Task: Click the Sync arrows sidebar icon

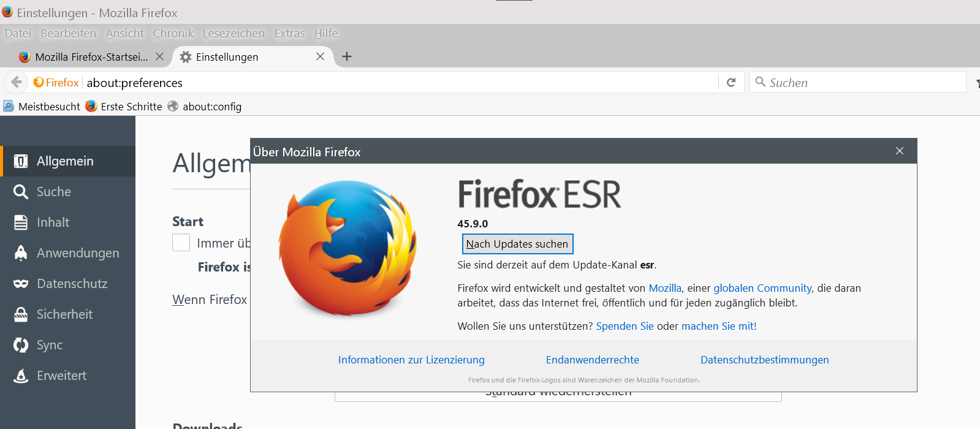Action: 21,345
